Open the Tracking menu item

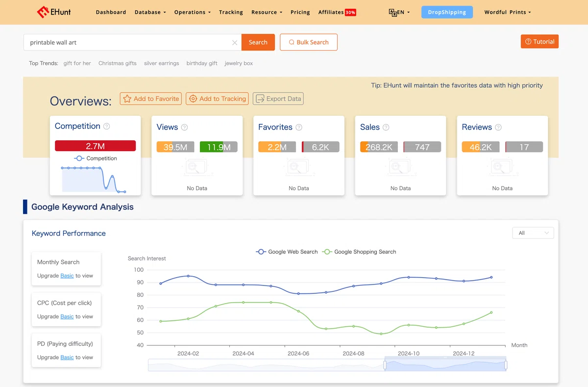(x=231, y=12)
